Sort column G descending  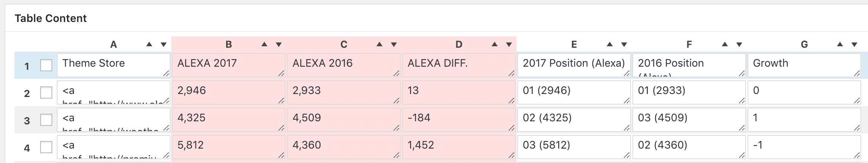854,45
